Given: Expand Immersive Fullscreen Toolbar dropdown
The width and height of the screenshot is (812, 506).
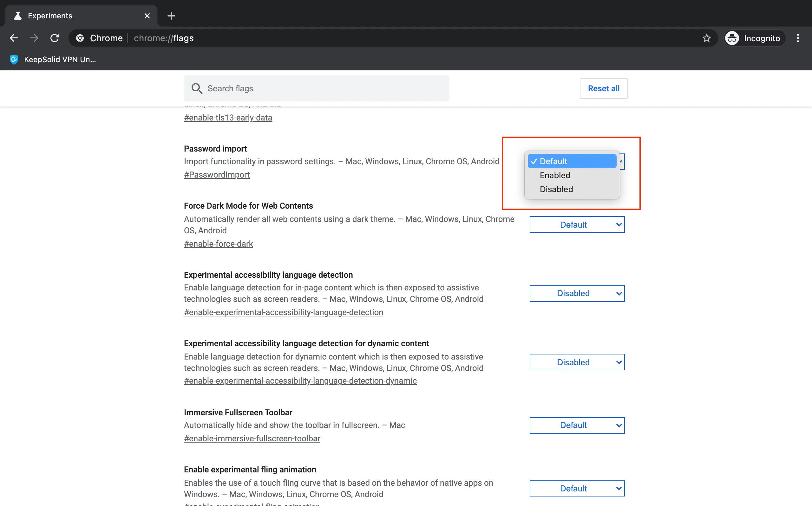Looking at the screenshot, I should (x=577, y=425).
